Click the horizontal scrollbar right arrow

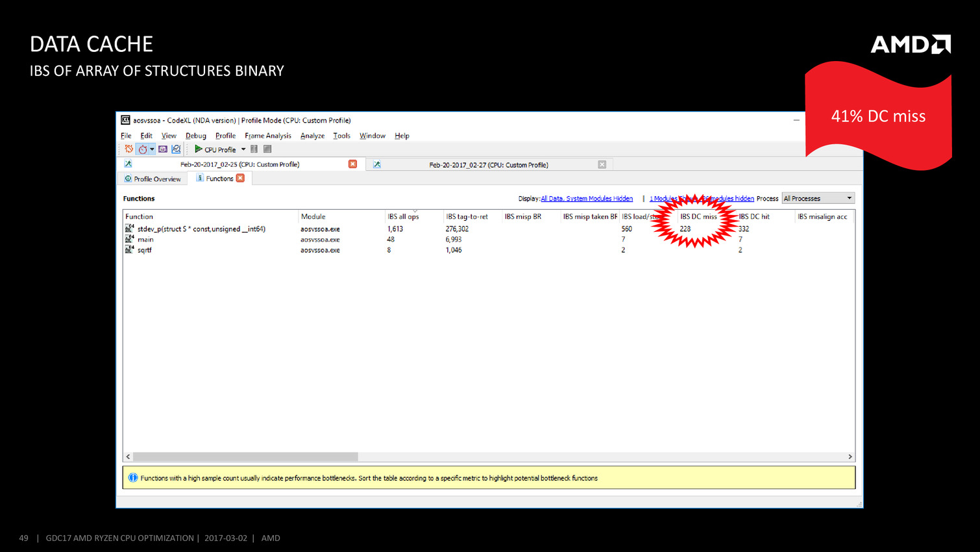850,457
